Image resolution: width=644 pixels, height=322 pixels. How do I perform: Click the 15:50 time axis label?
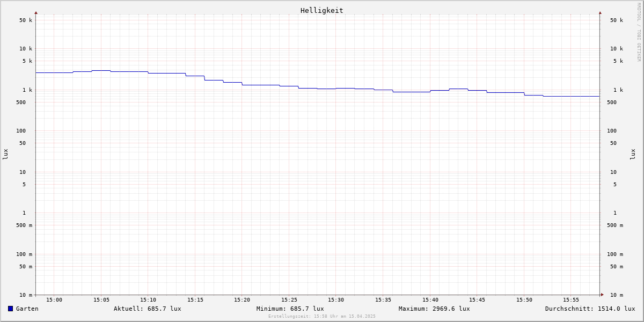coord(524,299)
